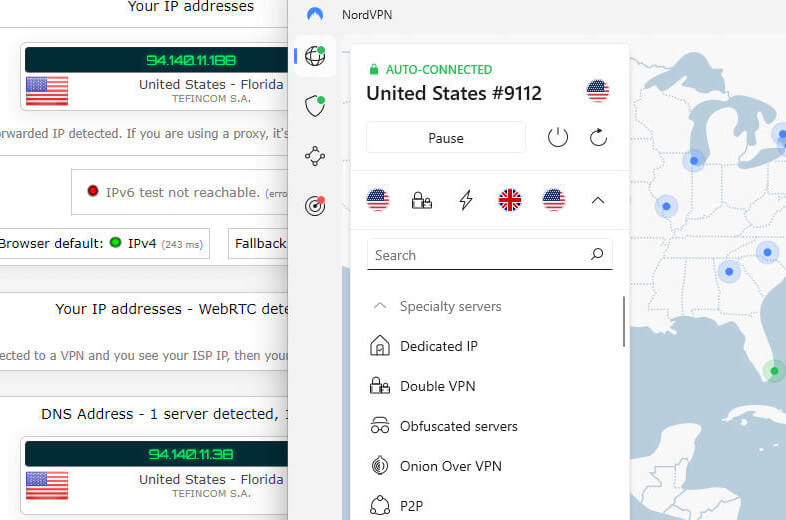Click the United States #9112 server name
Image resolution: width=786 pixels, height=520 pixels.
[454, 93]
